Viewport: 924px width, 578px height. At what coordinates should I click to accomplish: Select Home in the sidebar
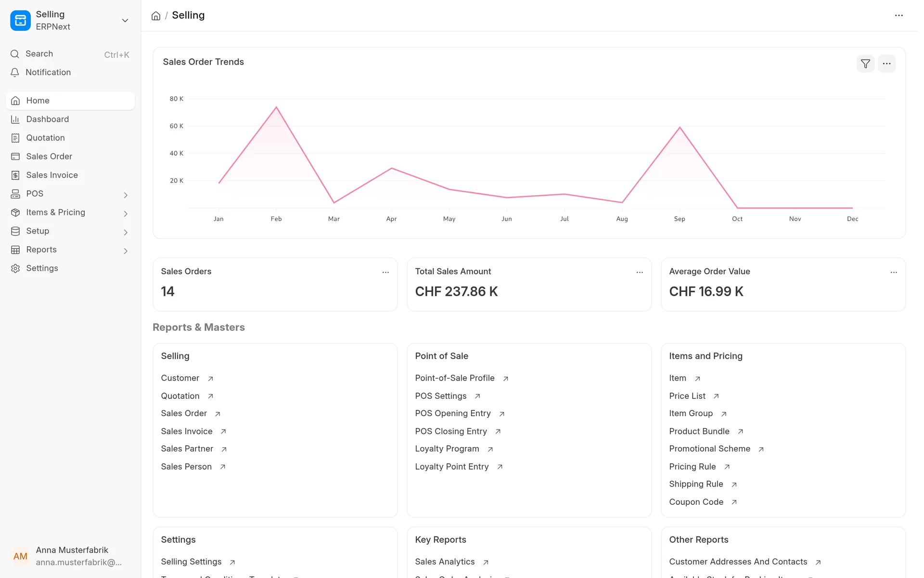coord(70,101)
